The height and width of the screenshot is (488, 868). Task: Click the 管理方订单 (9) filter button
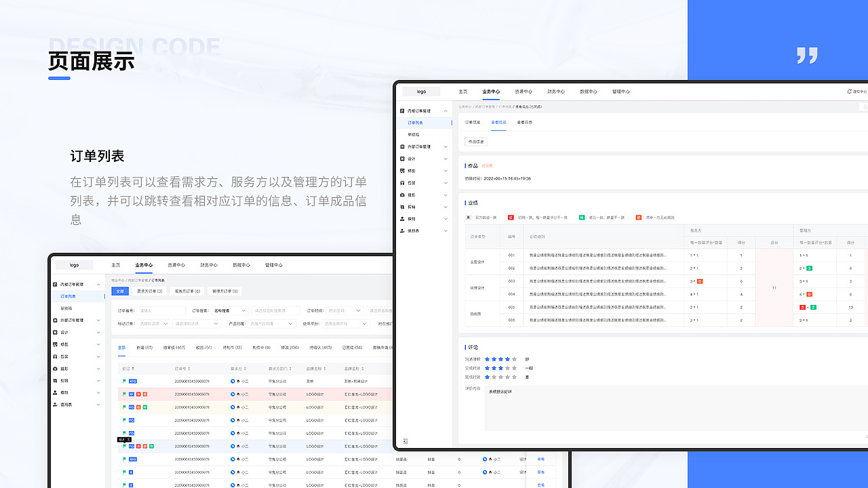point(225,291)
